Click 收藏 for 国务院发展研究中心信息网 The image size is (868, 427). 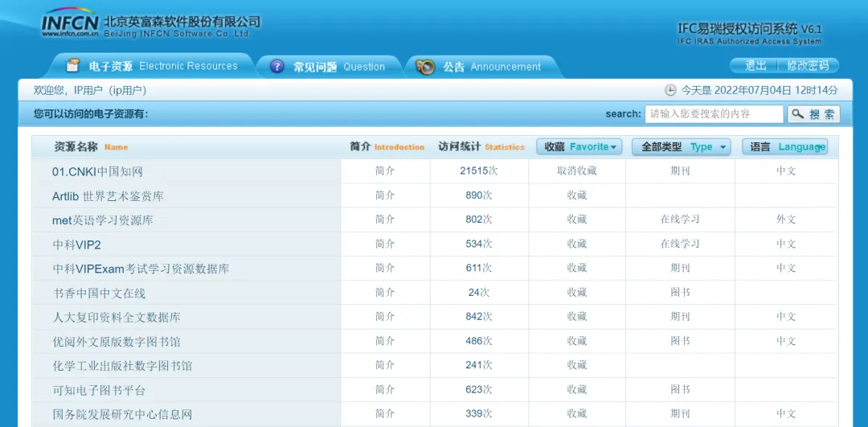click(x=577, y=413)
